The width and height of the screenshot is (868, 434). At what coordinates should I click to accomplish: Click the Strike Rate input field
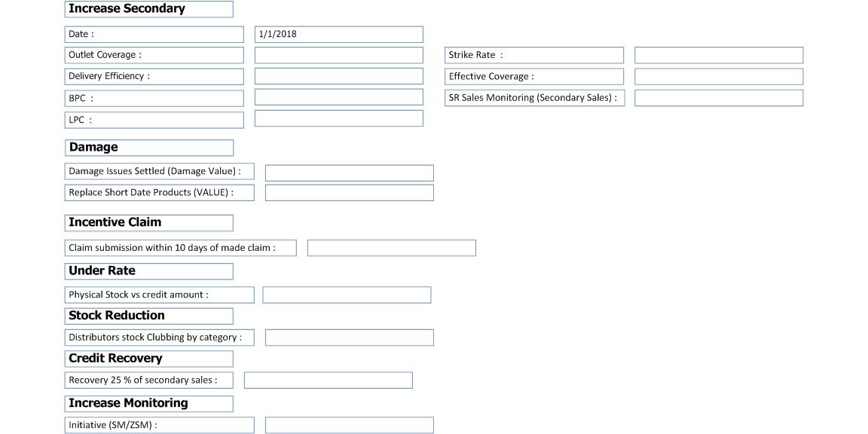pos(718,55)
